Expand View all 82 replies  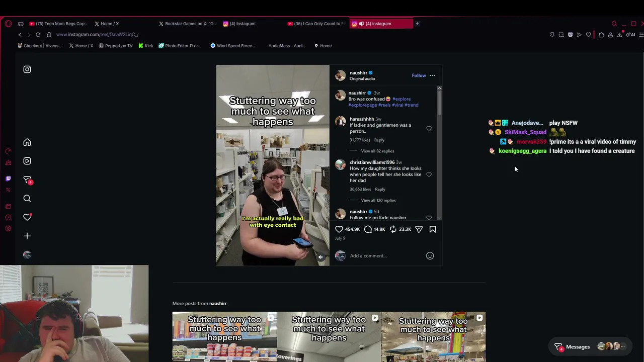377,151
